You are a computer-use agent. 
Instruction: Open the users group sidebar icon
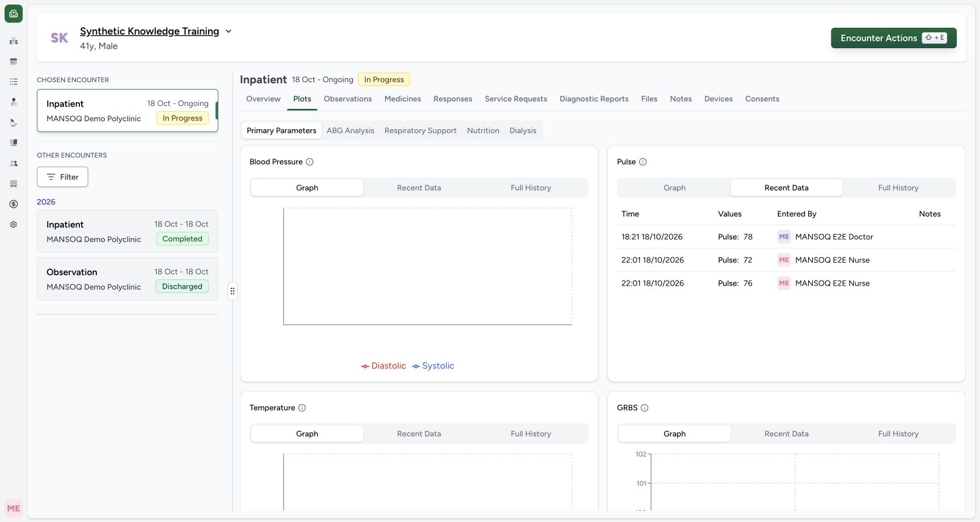coord(14,163)
